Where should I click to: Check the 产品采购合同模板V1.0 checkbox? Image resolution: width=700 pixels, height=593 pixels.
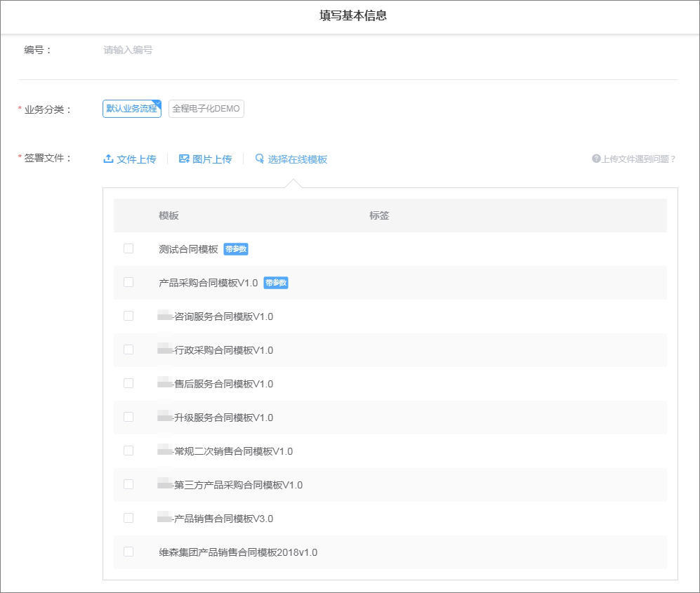point(128,283)
